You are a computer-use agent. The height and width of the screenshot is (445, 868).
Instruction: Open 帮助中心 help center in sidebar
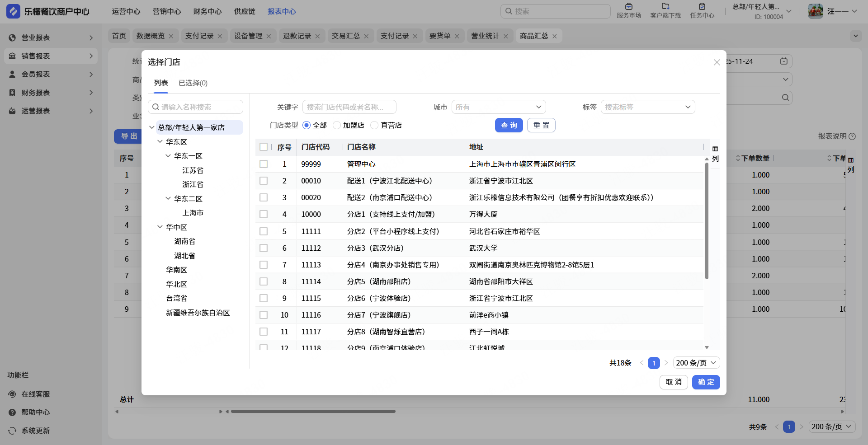pos(35,412)
